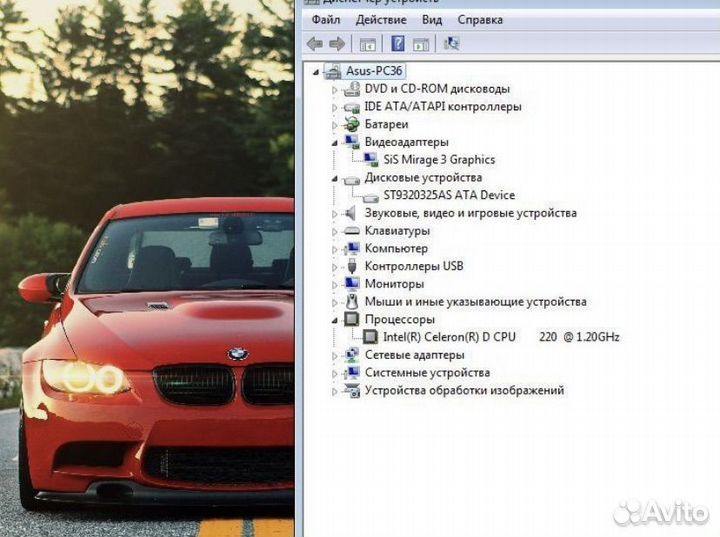Expand the Контроллеры USB node
Viewport: 720px width, 537px height.
[334, 267]
